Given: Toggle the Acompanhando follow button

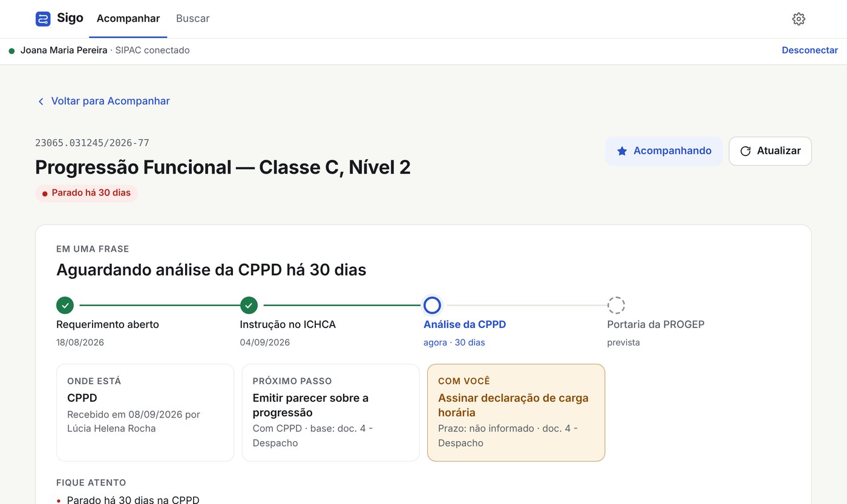Looking at the screenshot, I should (664, 151).
